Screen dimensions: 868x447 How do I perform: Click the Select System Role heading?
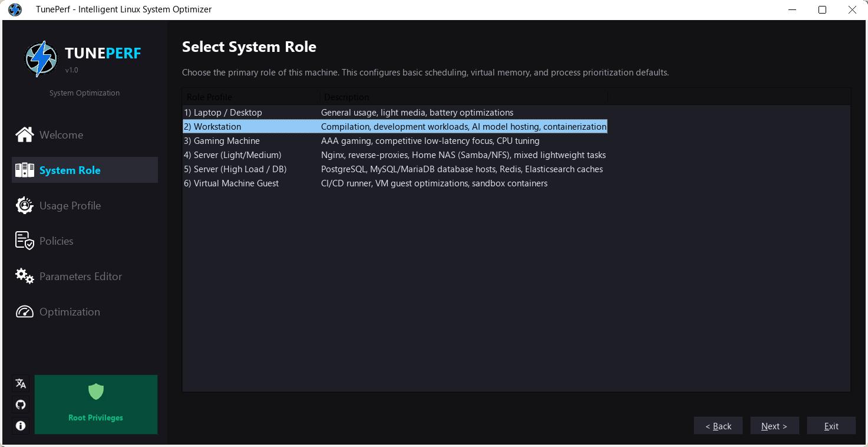(x=249, y=47)
